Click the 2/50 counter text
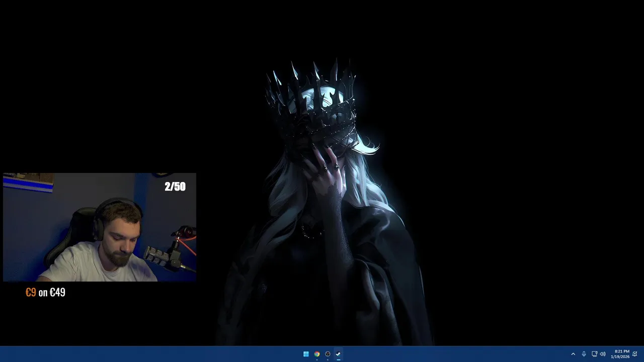This screenshot has width=644, height=362. (x=175, y=187)
